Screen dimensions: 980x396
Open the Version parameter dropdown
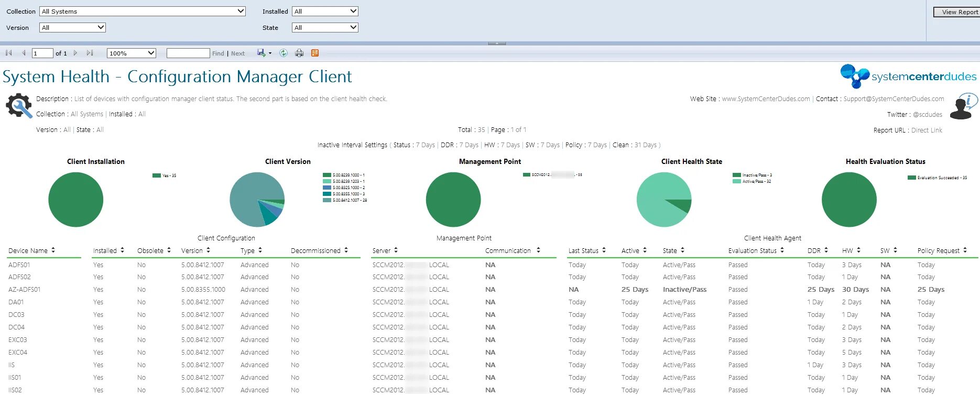72,27
